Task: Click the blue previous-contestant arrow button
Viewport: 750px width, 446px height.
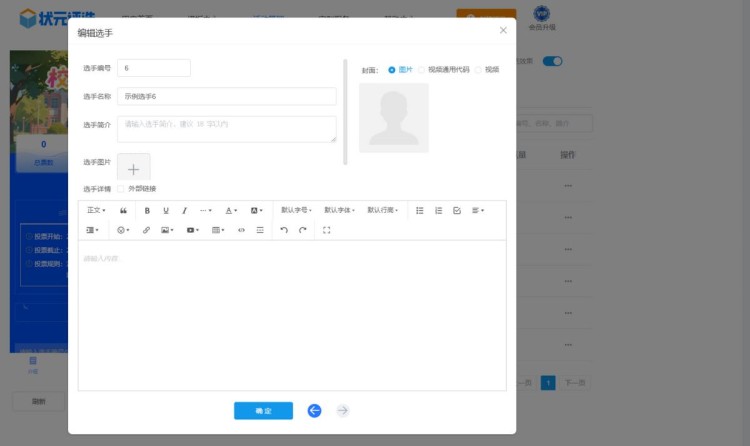Action: (x=314, y=410)
